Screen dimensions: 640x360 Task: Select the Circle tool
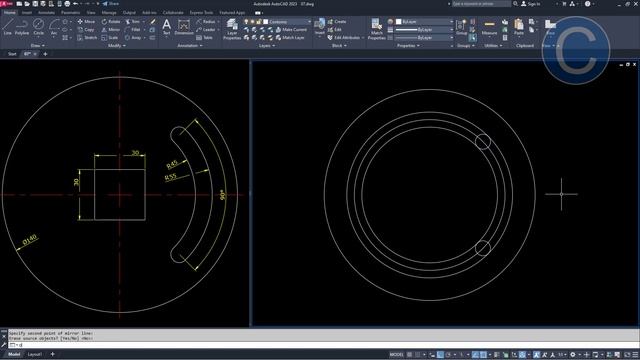pos(38,27)
